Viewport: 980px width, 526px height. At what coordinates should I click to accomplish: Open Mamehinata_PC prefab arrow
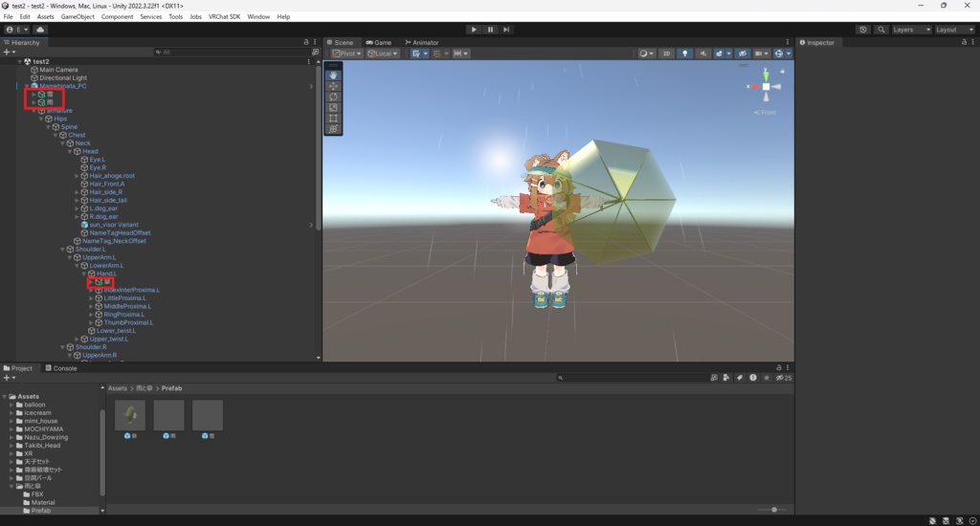311,86
